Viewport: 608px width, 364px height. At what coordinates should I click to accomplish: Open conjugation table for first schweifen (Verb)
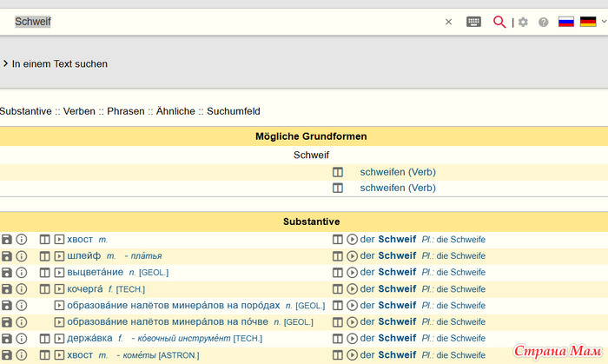coord(338,172)
